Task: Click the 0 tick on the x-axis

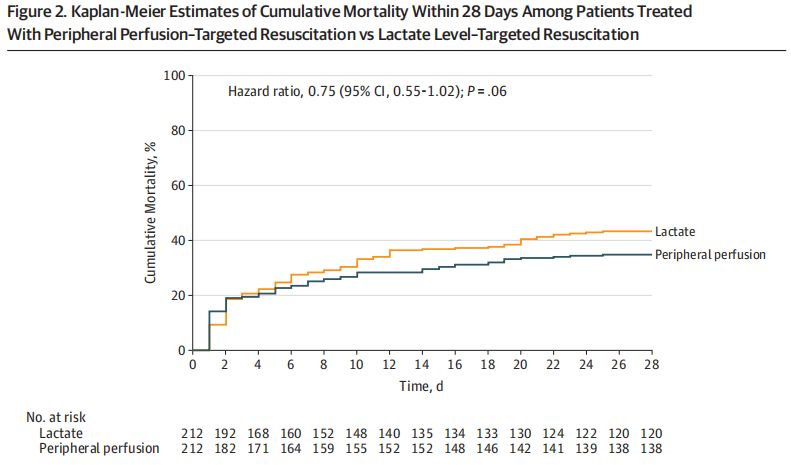Action: pyautogui.click(x=193, y=366)
